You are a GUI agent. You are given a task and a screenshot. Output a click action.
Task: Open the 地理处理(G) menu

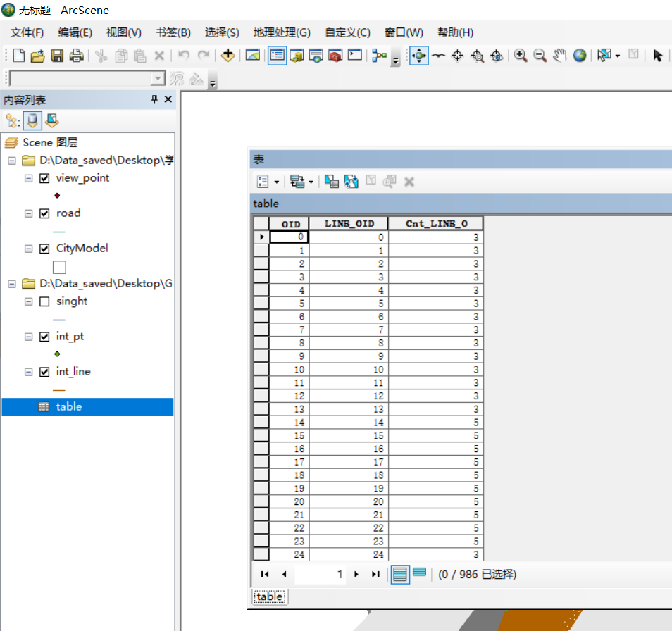click(282, 32)
